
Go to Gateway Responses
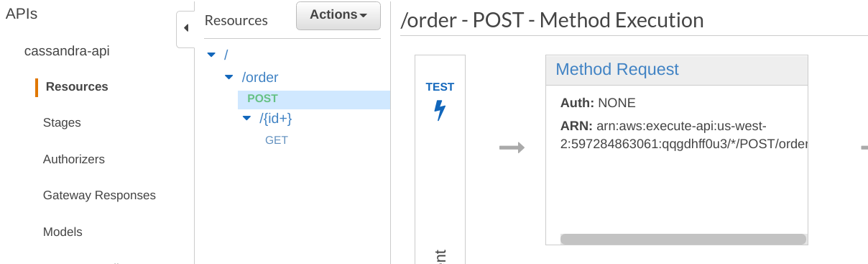tap(99, 195)
